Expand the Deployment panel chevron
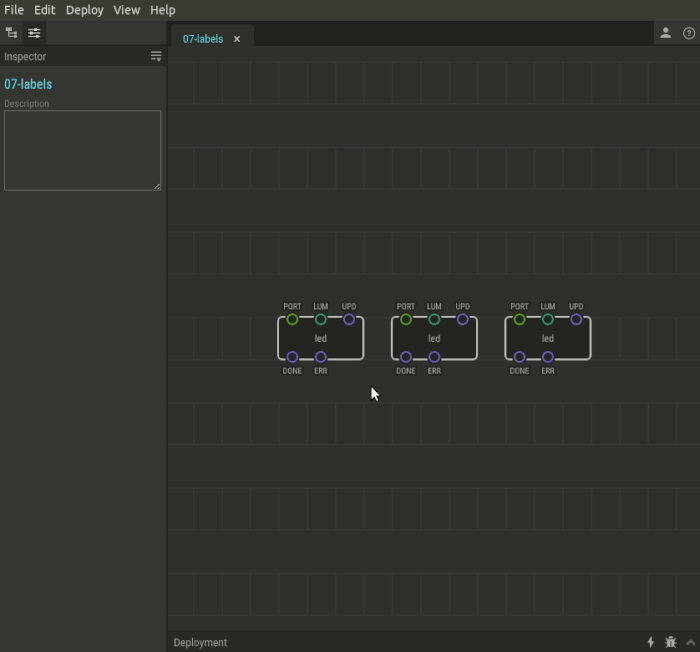Screen dimensions: 700x652 click(690, 642)
